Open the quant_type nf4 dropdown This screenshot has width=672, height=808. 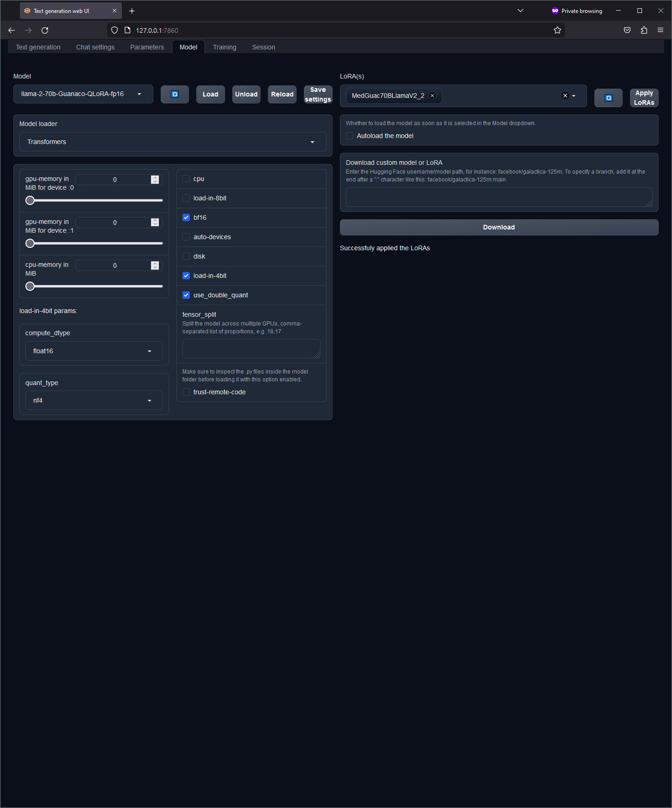click(94, 400)
